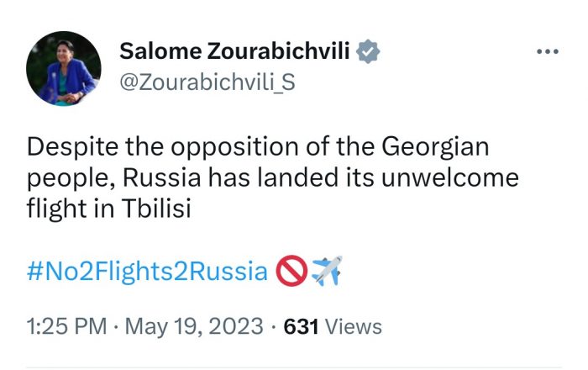Viewport: 588px width, 370px height.
Task: Click the Views label
Action: pyautogui.click(x=353, y=326)
